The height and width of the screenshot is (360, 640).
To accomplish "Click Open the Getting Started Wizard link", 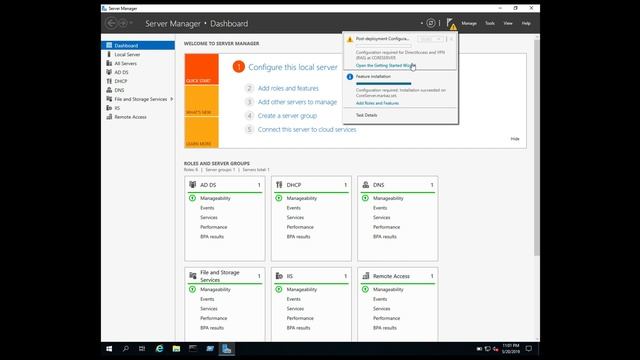I will coord(385,65).
